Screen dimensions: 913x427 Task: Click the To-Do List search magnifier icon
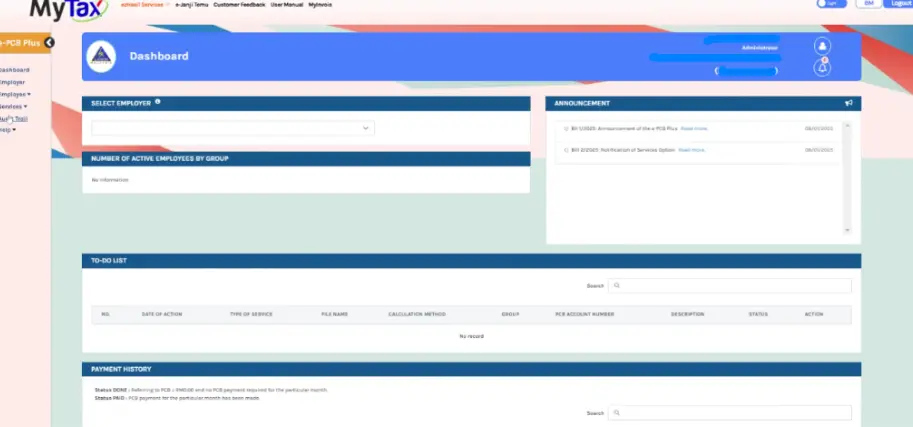[x=617, y=285]
